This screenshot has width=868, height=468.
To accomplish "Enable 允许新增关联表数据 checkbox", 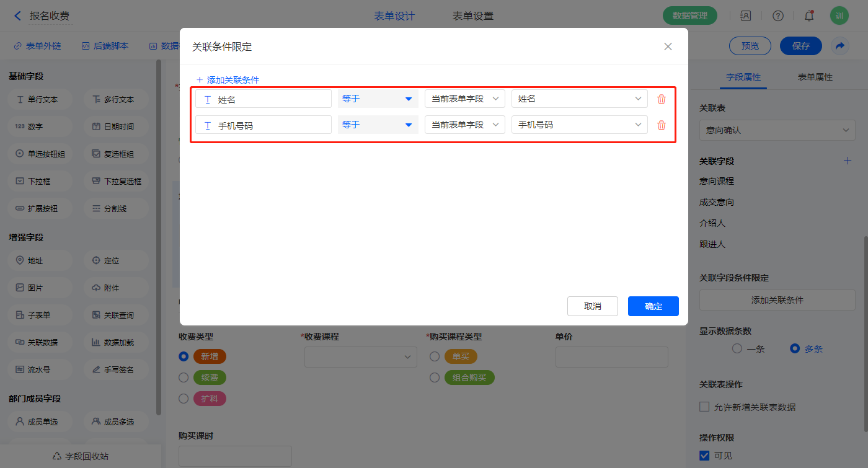I will 704,407.
